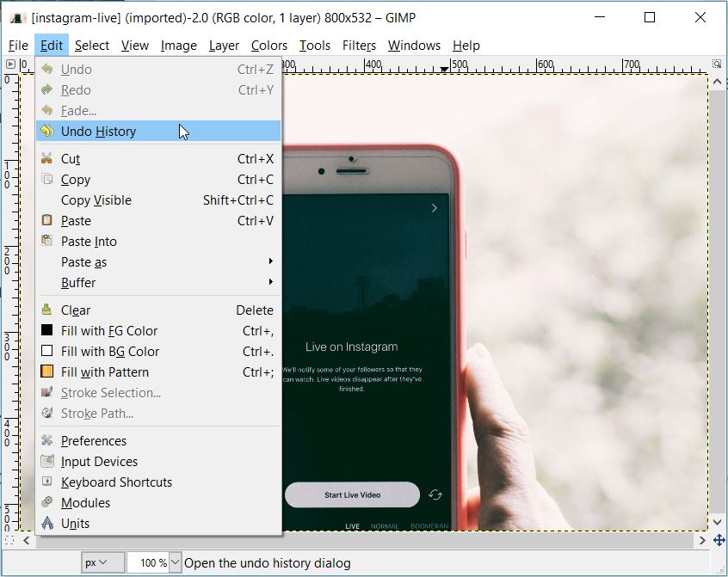Open Keyboard Shortcuts entry
The width and height of the screenshot is (728, 577).
[x=158, y=482]
